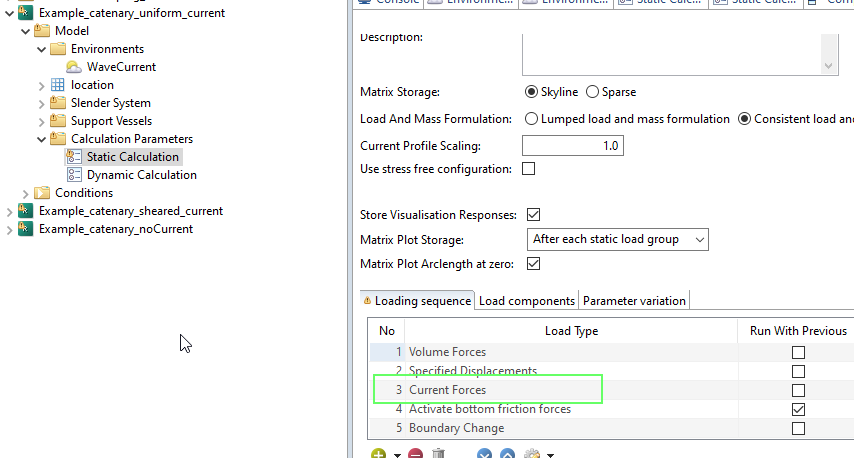The width and height of the screenshot is (854, 458).
Task: Expand the Example_catenary_sheared_current project
Action: pos(10,211)
